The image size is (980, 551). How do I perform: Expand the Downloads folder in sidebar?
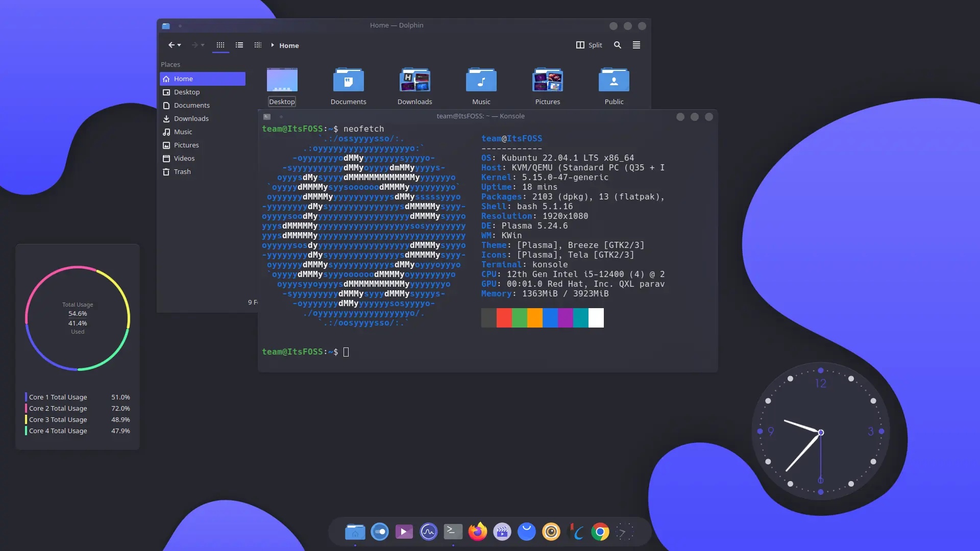191,118
